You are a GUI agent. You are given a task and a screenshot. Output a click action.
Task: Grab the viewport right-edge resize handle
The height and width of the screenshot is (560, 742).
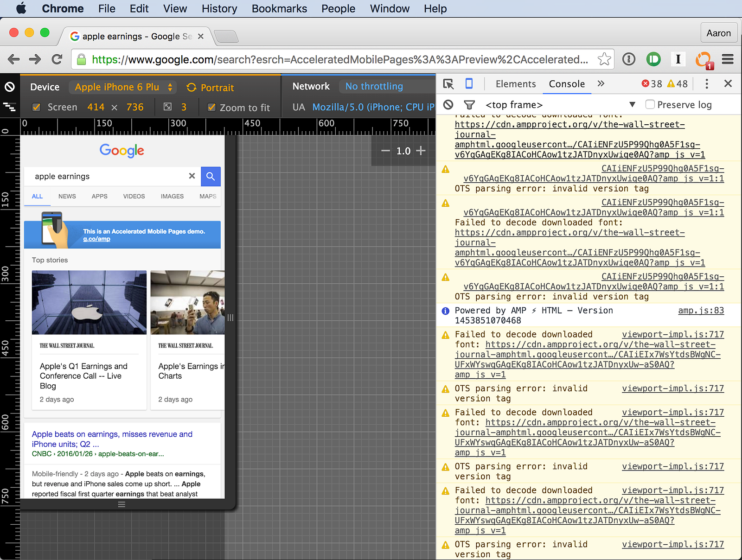pos(230,318)
